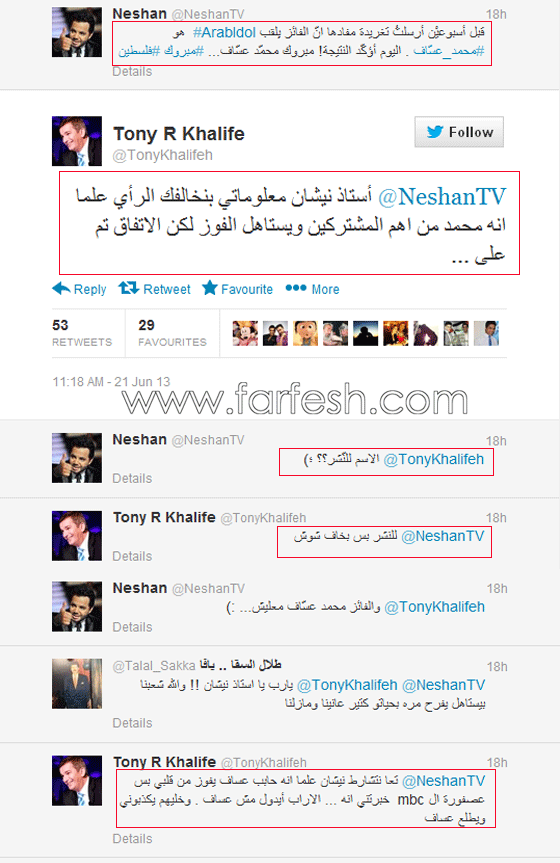Click the Favourite star icon
The width and height of the screenshot is (560, 863).
pyautogui.click(x=210, y=287)
